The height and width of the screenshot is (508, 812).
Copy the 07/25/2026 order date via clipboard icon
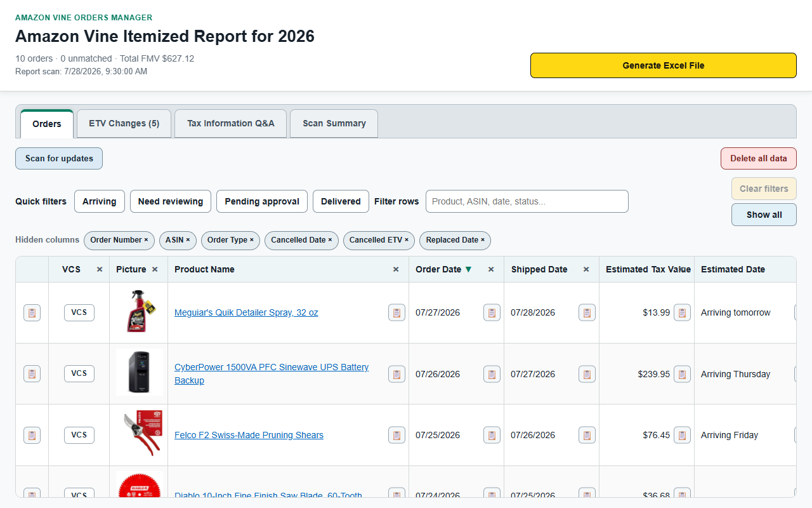click(492, 435)
